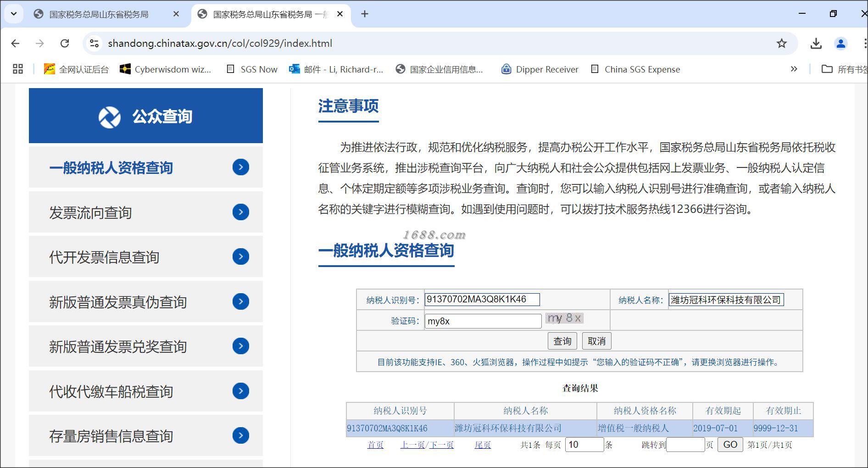The height and width of the screenshot is (468, 868).
Task: Click arrow icon beside 发票流向查询
Action: pyautogui.click(x=241, y=212)
